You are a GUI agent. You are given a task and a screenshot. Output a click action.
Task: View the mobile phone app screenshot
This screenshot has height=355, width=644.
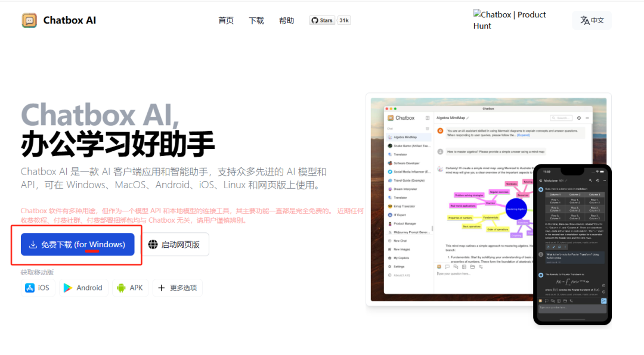(572, 245)
